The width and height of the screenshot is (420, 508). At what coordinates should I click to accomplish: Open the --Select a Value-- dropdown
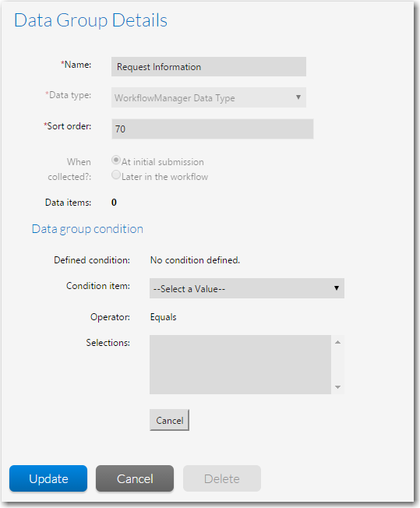point(246,288)
